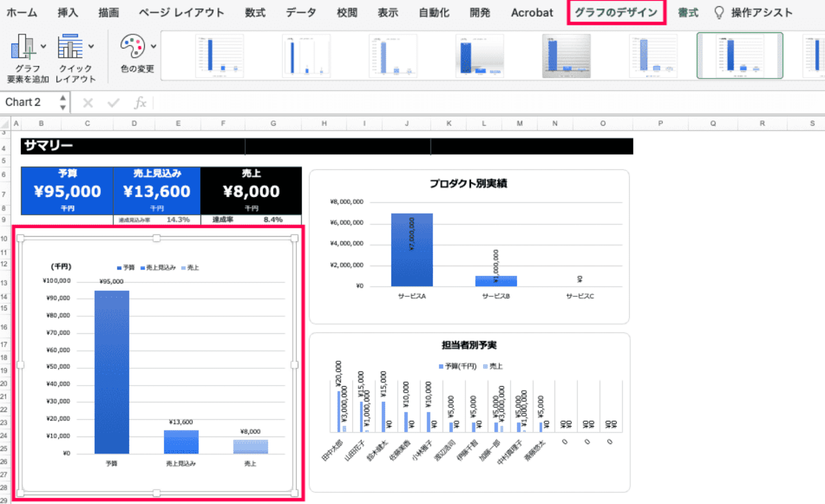825x504 pixels.
Task: Open the 書式 ribbon tab
Action: (x=688, y=13)
